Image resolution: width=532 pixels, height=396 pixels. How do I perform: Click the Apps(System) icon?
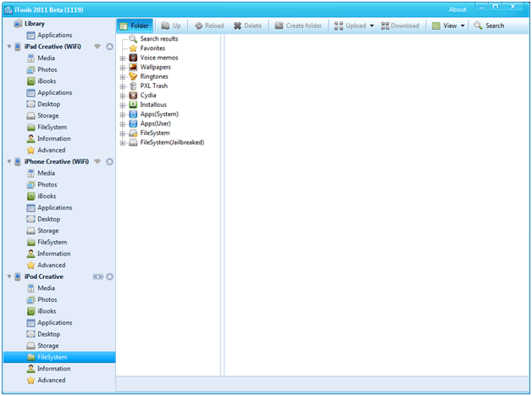click(133, 114)
